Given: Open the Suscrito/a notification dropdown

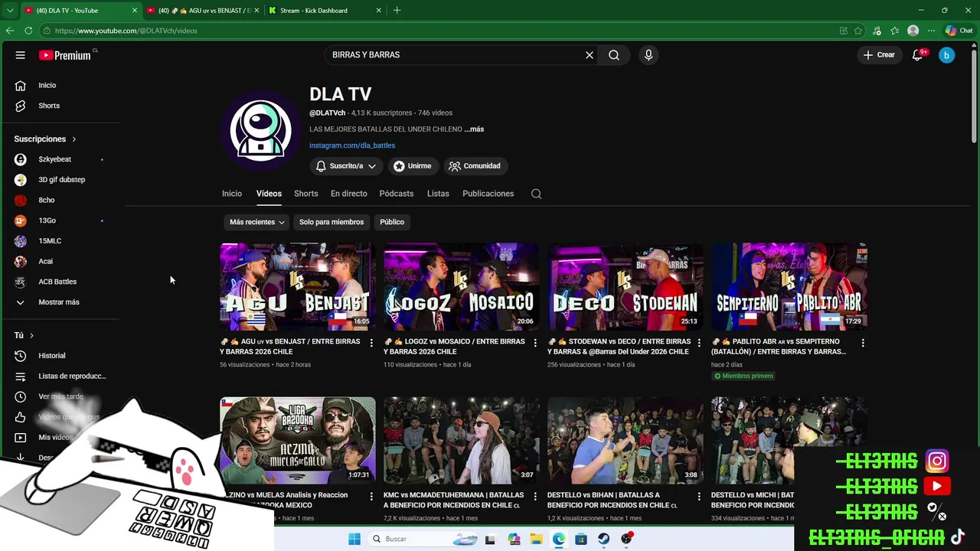Looking at the screenshot, I should [x=346, y=166].
